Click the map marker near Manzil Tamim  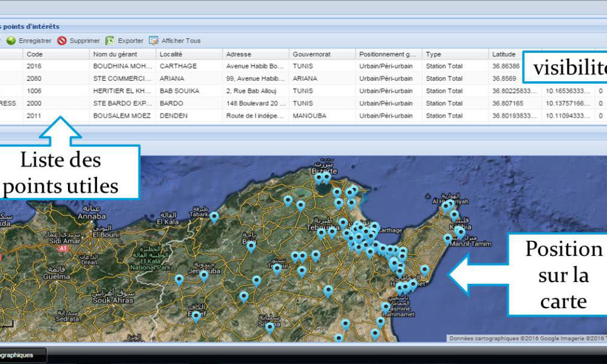(448, 239)
